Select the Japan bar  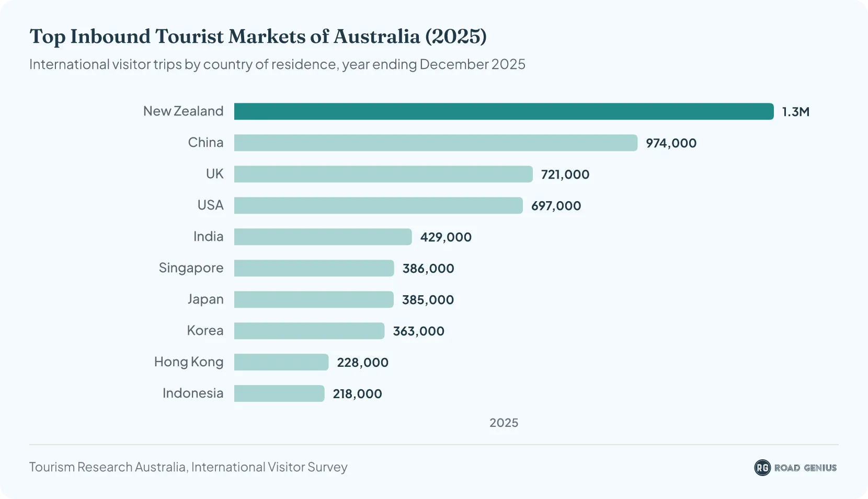[x=314, y=299]
